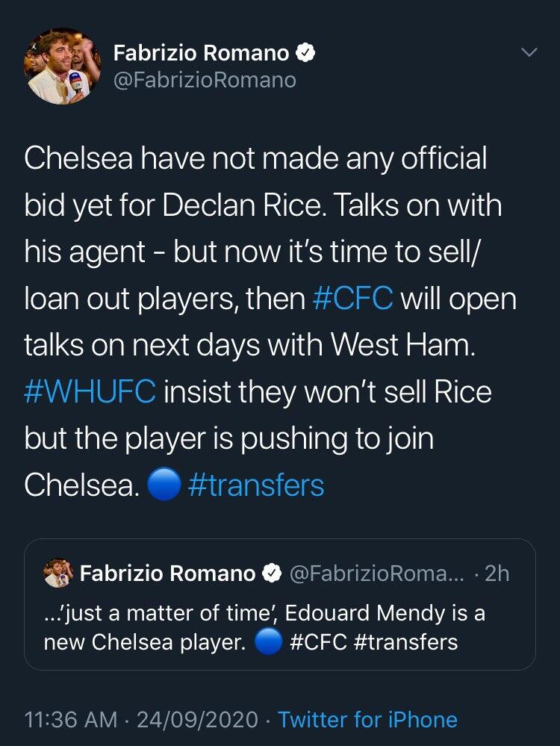
Task: Open the #WHUFC hashtag
Action: [90, 392]
